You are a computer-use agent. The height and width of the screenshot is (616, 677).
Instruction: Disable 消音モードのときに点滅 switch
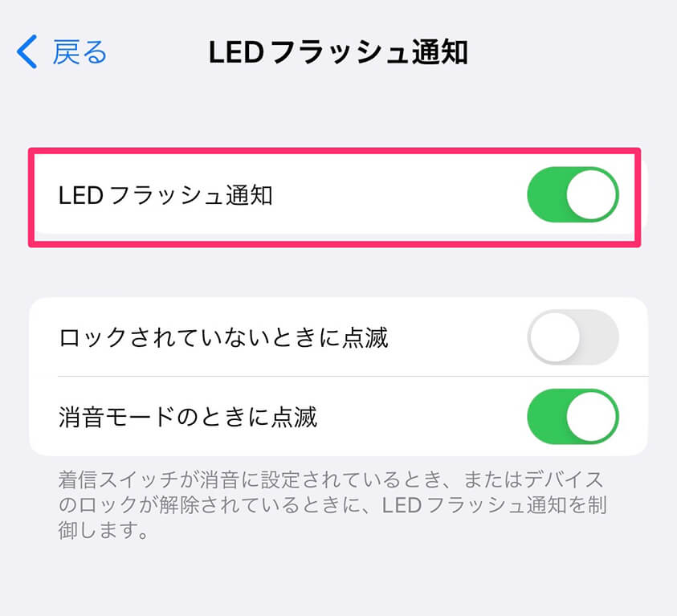(x=573, y=417)
